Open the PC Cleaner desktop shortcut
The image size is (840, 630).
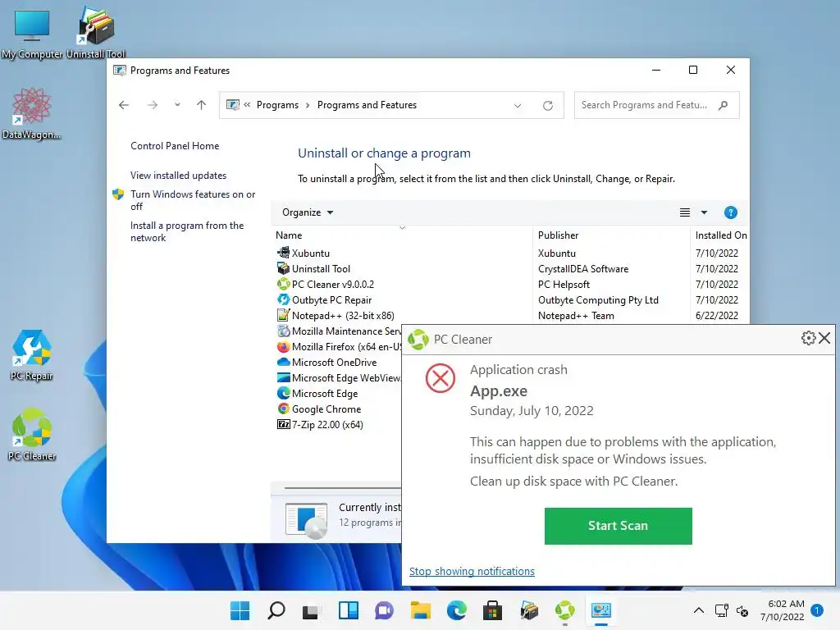click(x=32, y=435)
